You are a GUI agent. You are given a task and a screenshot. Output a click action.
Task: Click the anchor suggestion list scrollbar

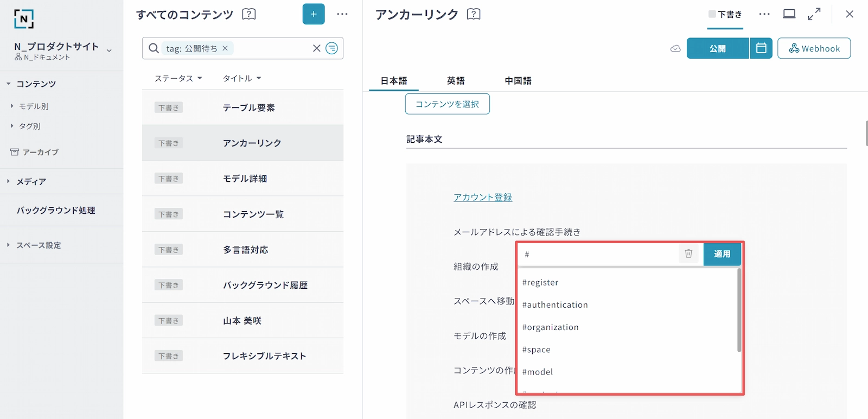click(x=739, y=310)
